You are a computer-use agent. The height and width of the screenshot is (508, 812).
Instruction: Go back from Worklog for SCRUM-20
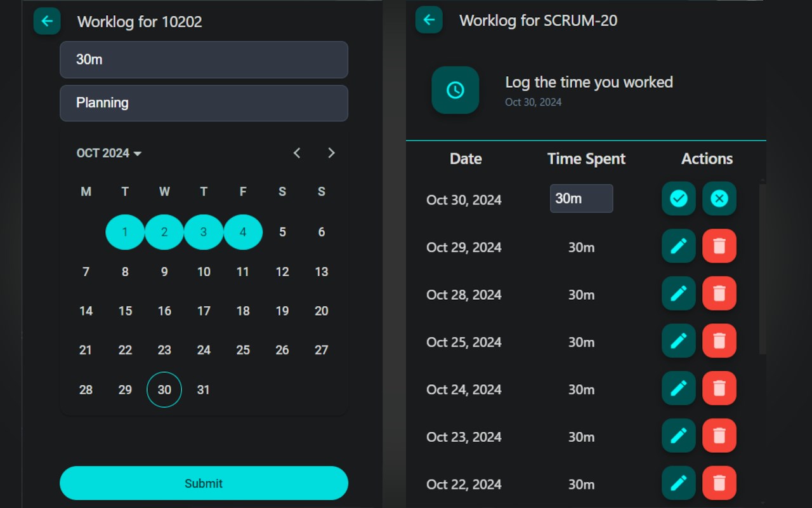click(429, 20)
